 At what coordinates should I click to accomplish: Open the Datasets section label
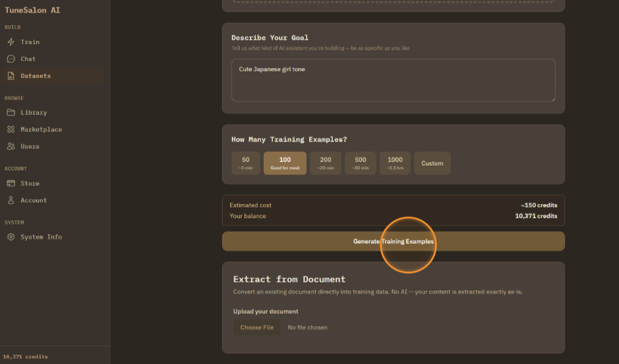(36, 76)
